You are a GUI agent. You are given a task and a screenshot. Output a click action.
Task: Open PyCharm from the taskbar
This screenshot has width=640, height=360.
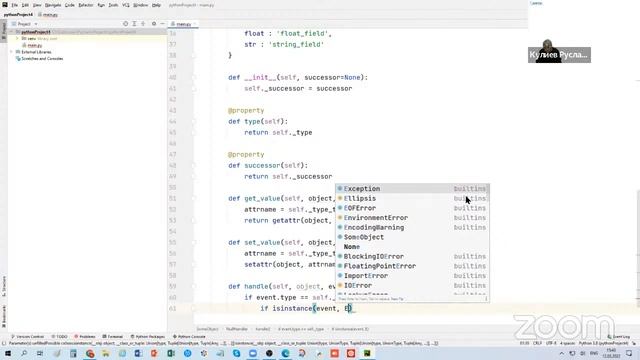pos(367,353)
